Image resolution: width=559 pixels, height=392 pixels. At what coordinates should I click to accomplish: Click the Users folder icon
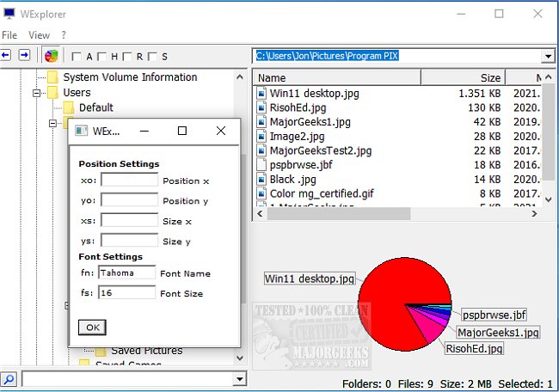(52, 93)
